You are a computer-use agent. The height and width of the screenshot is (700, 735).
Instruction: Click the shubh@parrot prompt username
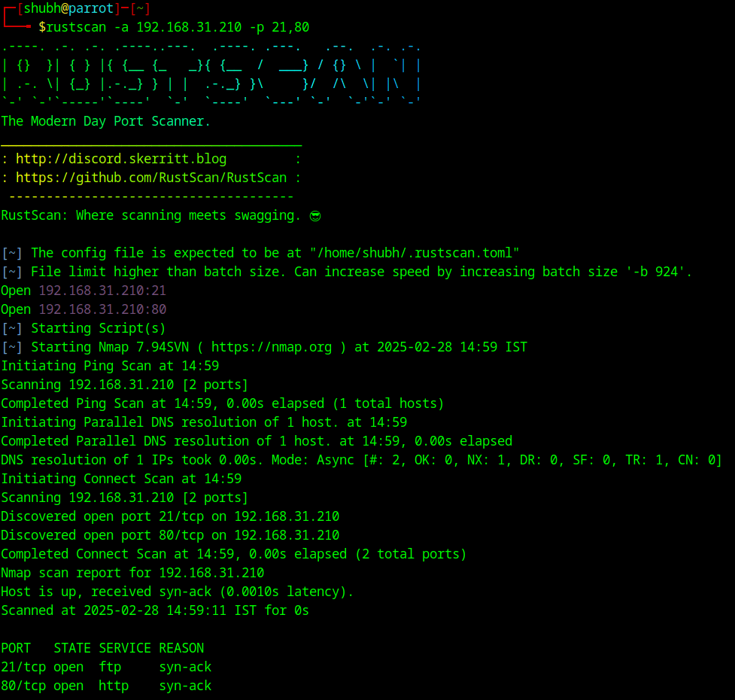click(68, 8)
